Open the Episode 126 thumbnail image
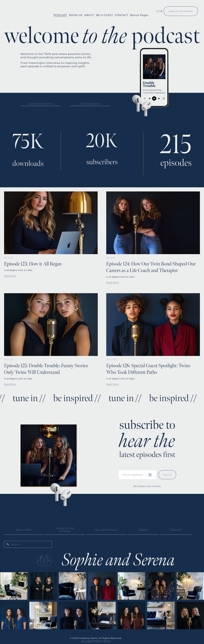This screenshot has width=204, height=644. click(x=153, y=324)
